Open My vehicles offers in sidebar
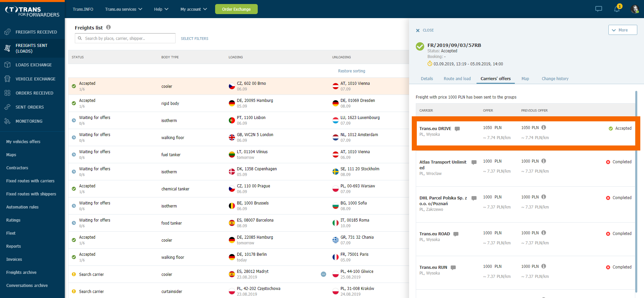Viewport: 644px width, 298px height. click(x=23, y=141)
